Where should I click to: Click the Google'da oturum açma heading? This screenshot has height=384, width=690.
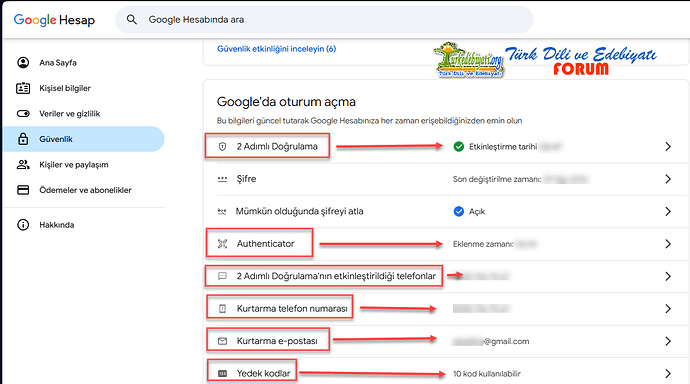286,102
